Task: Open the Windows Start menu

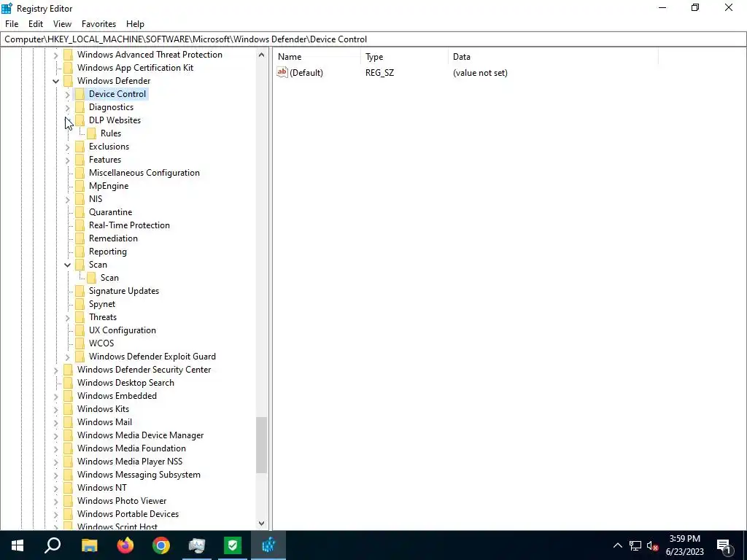Action: (18, 545)
